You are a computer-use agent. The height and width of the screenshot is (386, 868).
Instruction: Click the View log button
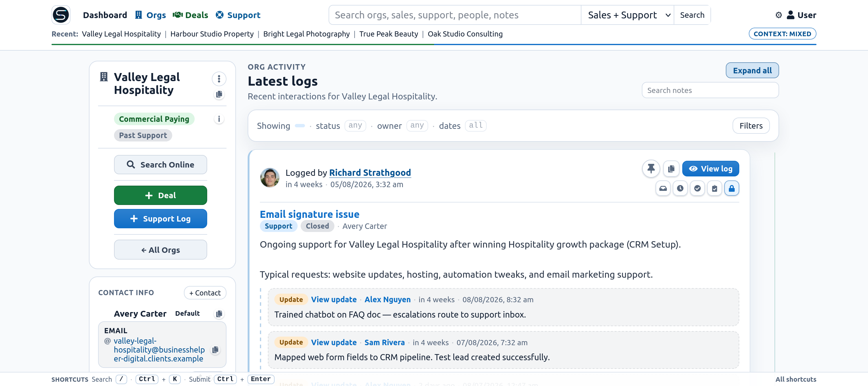pyautogui.click(x=711, y=168)
